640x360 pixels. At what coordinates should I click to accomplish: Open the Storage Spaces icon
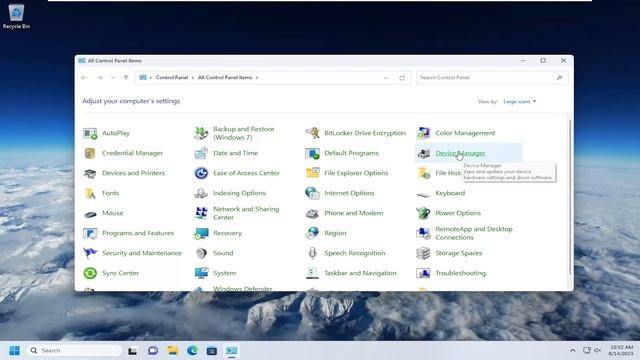point(423,253)
